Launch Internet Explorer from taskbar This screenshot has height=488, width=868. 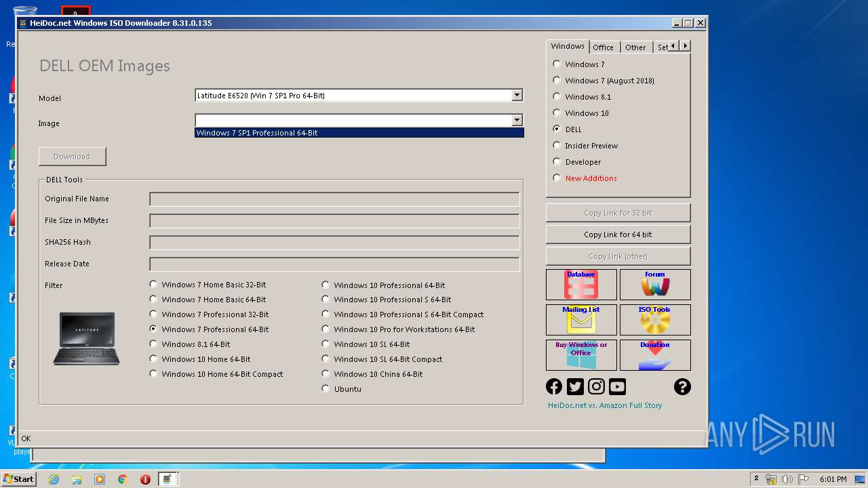pos(54,479)
